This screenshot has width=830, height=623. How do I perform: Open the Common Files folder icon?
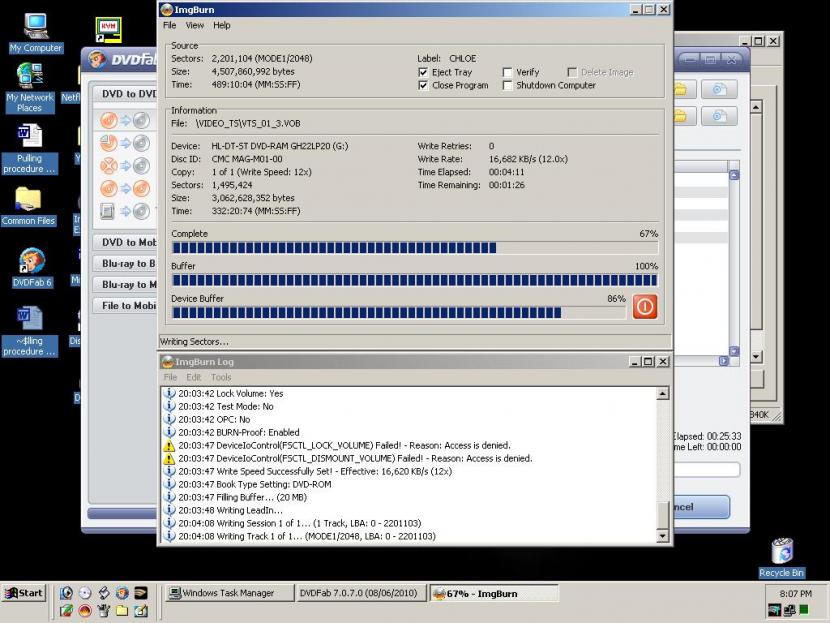tap(28, 199)
